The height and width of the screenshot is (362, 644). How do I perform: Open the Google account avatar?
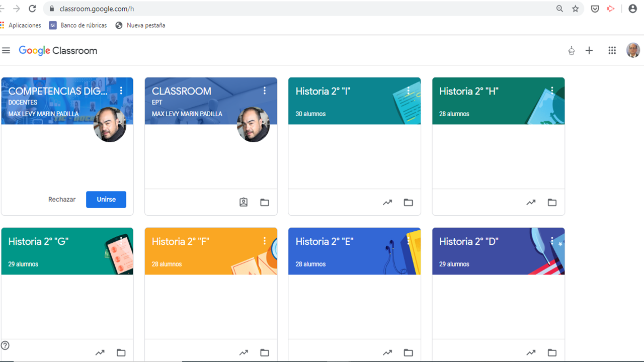[633, 50]
